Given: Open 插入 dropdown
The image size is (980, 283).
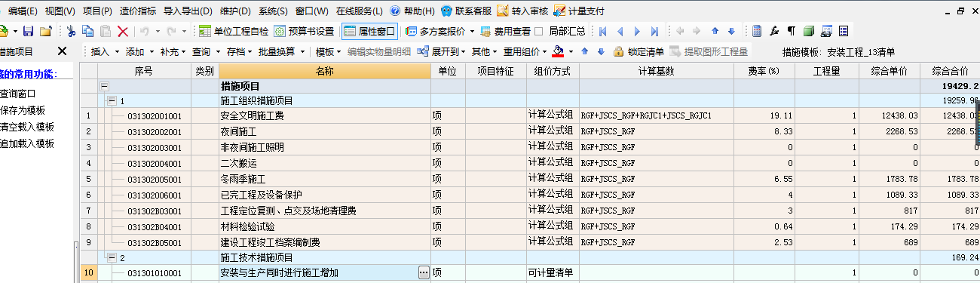Looking at the screenshot, I should pyautogui.click(x=104, y=51).
